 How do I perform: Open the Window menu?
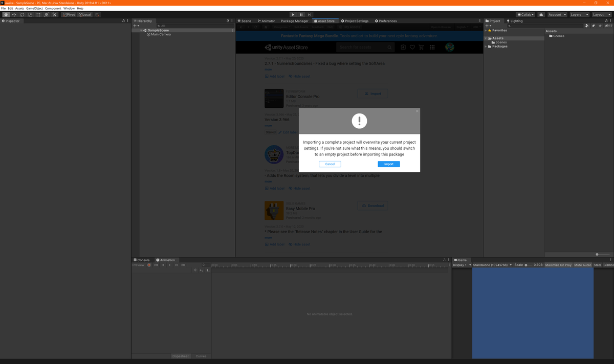click(69, 9)
